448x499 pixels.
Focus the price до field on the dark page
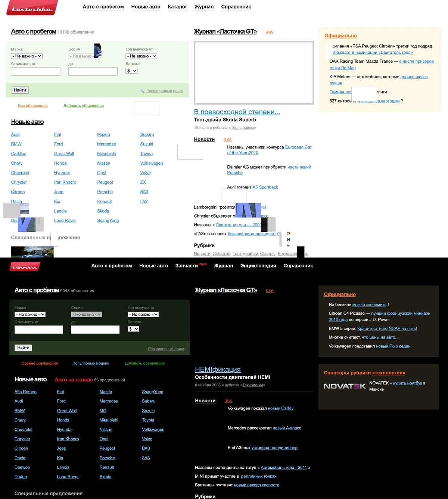click(95, 330)
